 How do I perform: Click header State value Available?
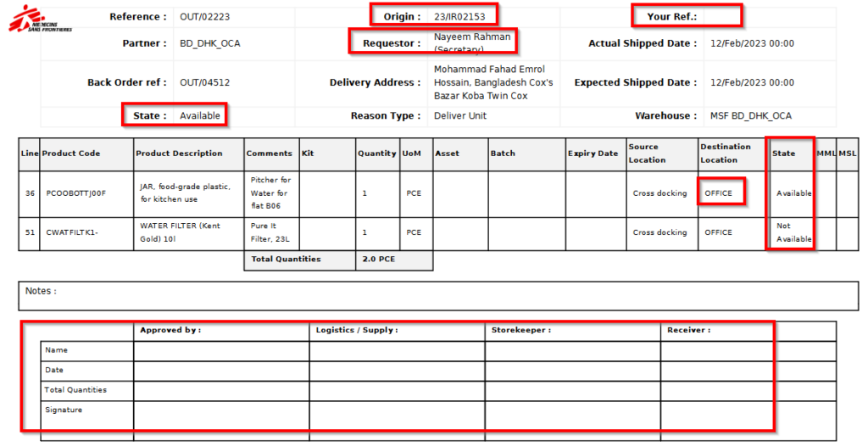(x=200, y=115)
